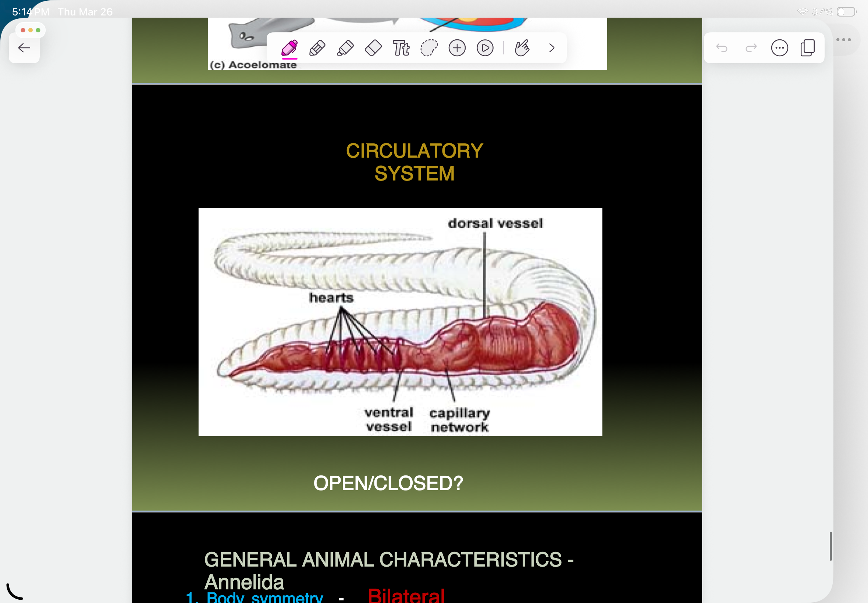The image size is (868, 603).
Task: Select the eraser tool
Action: 373,47
